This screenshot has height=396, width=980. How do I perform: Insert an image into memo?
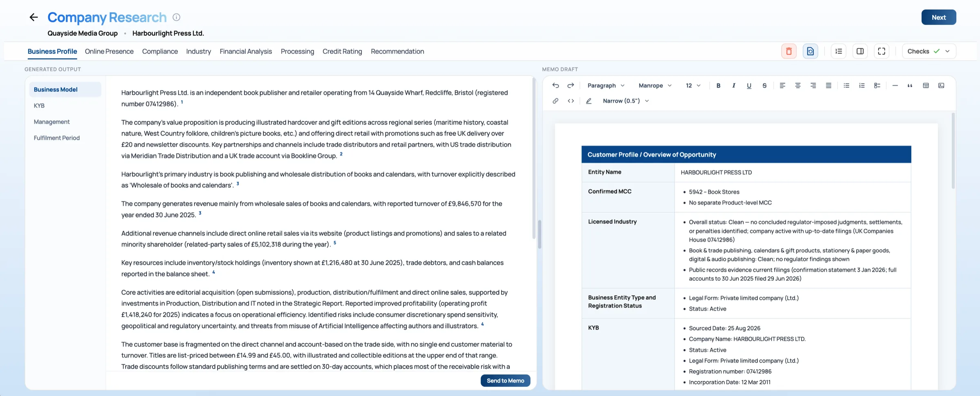[941, 85]
